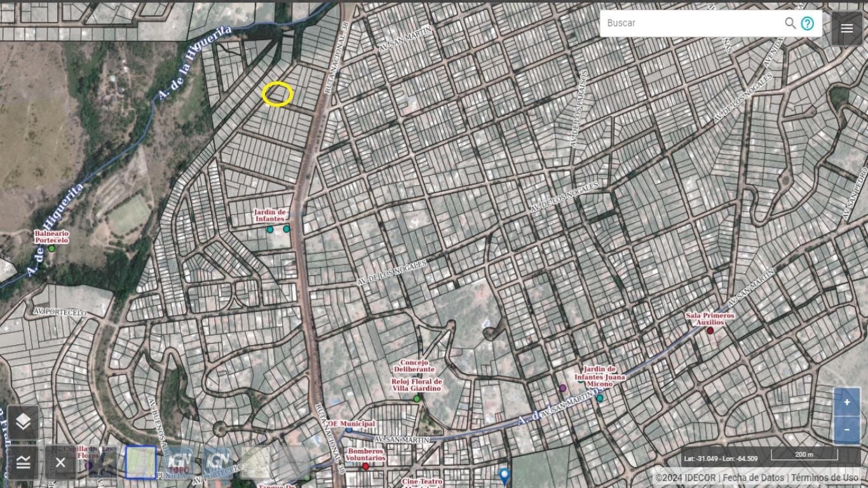Click the Reloj Floral de Villa Giardino label
This screenshot has width=868, height=488.
click(x=417, y=385)
